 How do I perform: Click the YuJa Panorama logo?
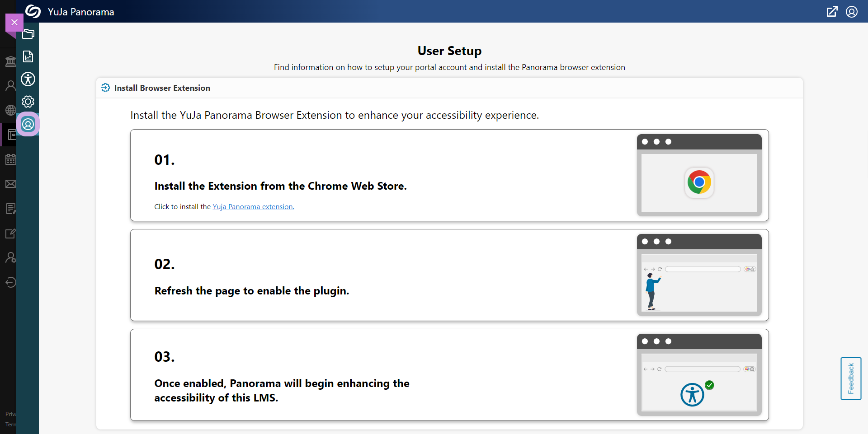click(33, 11)
